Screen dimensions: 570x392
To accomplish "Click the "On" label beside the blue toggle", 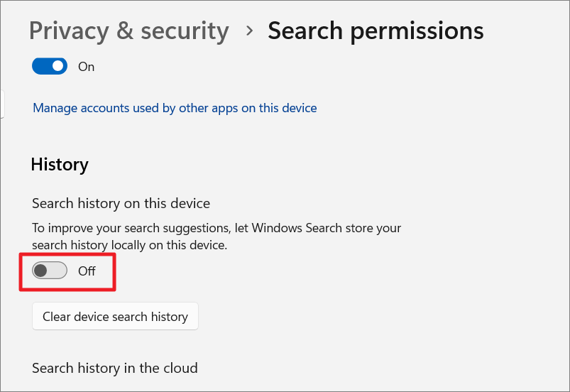I will click(87, 67).
